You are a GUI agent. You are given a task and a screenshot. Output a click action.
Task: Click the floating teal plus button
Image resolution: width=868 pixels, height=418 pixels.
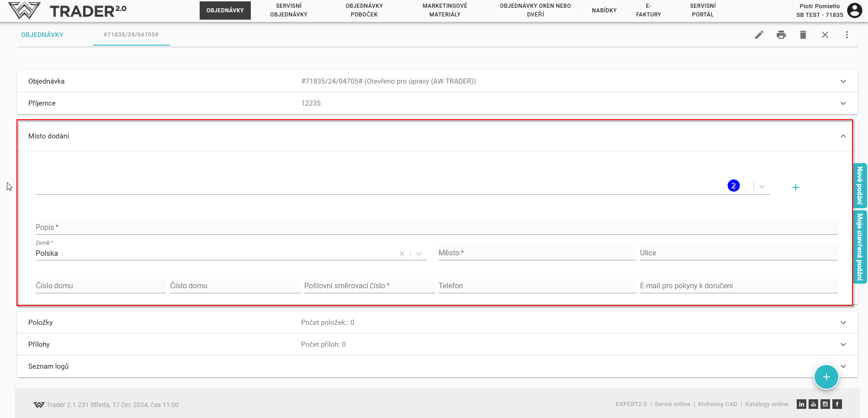(x=826, y=377)
